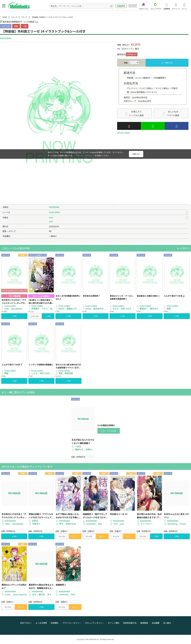Click サンプル under the 亜空の聖女 set
Screen dimensions: 191x644
[35, 316]
